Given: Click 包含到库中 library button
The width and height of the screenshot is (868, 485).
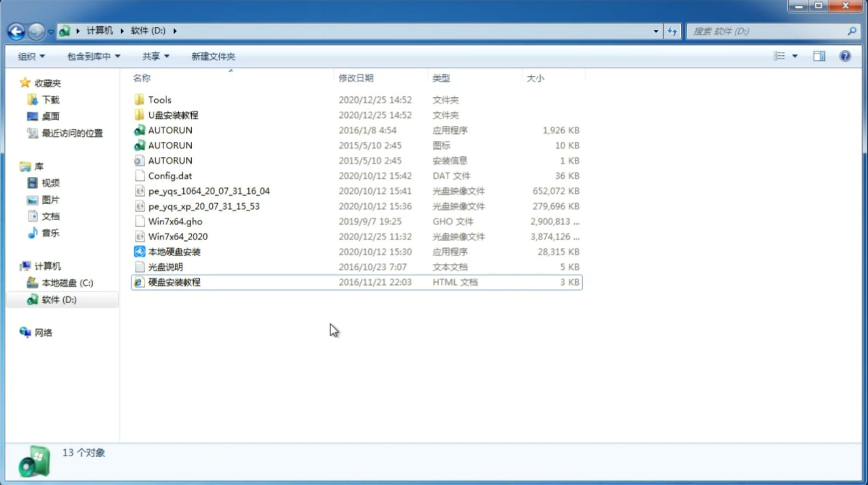Looking at the screenshot, I should (x=92, y=55).
